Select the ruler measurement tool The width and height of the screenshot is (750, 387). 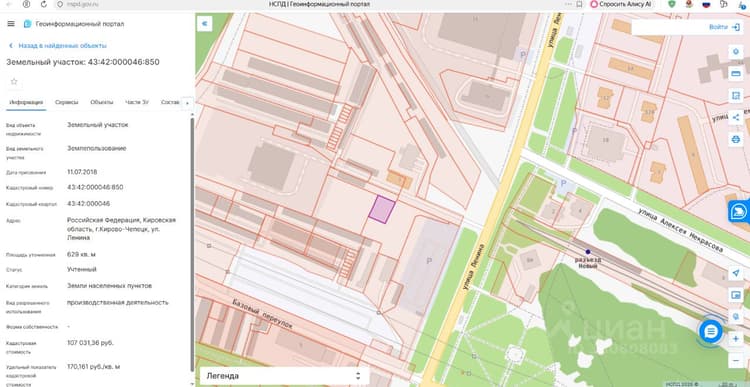[x=736, y=73]
